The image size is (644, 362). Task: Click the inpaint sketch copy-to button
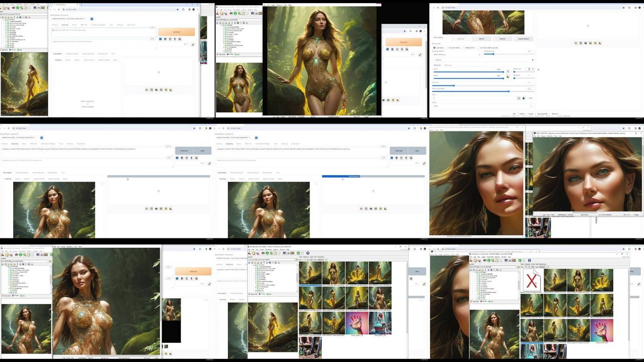(524, 39)
